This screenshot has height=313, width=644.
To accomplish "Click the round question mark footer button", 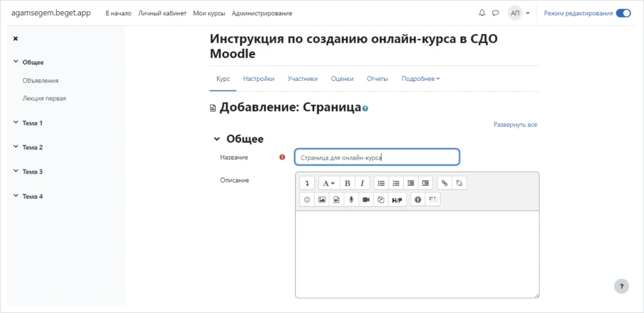I will (622, 286).
